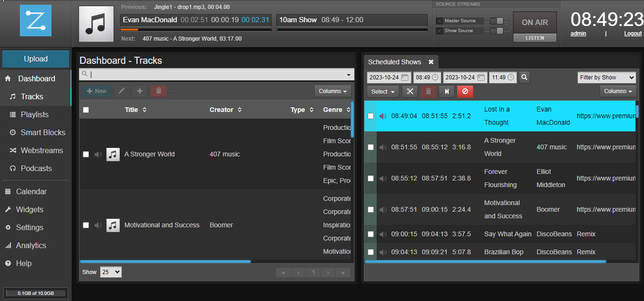The width and height of the screenshot is (644, 301).
Task: Click the skip-to-current-track icon
Action: point(446,91)
